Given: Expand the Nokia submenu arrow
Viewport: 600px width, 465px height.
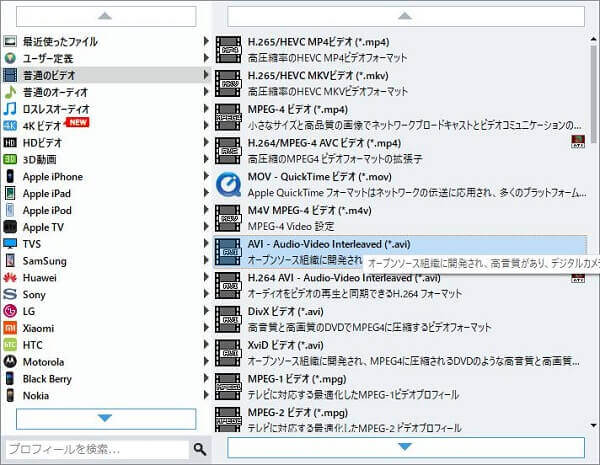Looking at the screenshot, I should 206,395.
